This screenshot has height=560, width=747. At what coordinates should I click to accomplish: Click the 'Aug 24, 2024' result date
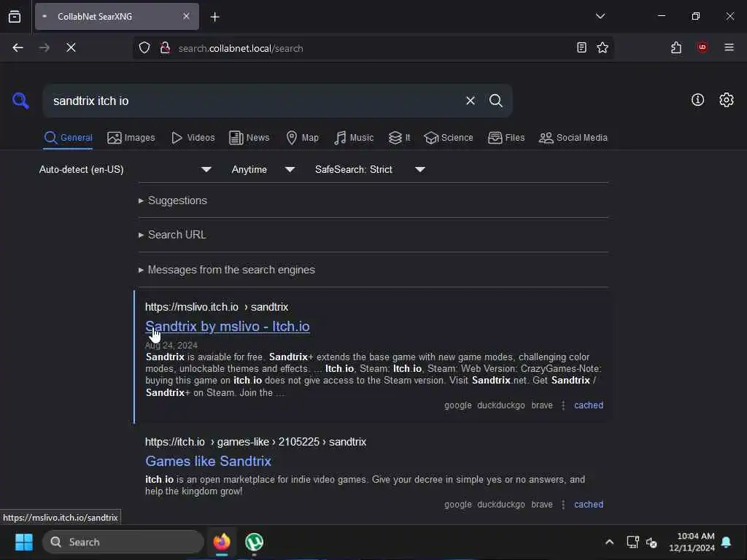(x=171, y=345)
